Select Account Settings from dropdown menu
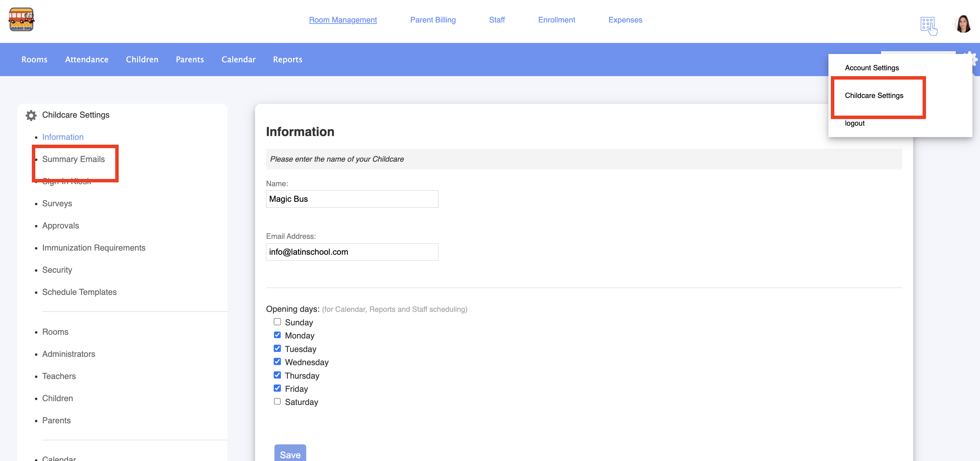980x461 pixels. 872,68
